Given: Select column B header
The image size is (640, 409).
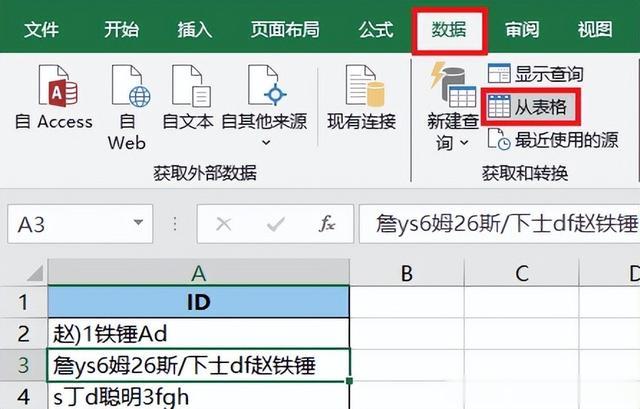Looking at the screenshot, I should pyautogui.click(x=407, y=273).
